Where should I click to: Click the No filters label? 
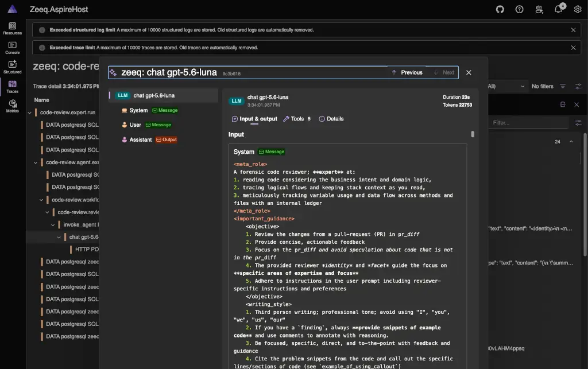pyautogui.click(x=542, y=87)
